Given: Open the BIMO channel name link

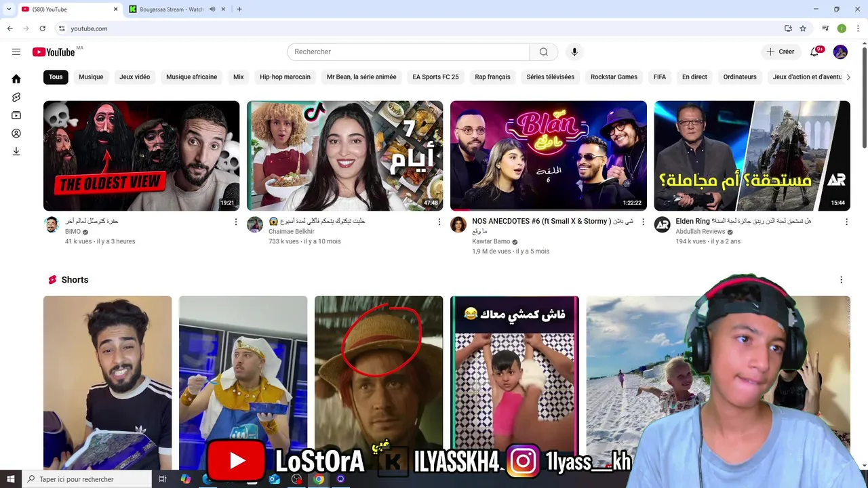Looking at the screenshot, I should [73, 231].
